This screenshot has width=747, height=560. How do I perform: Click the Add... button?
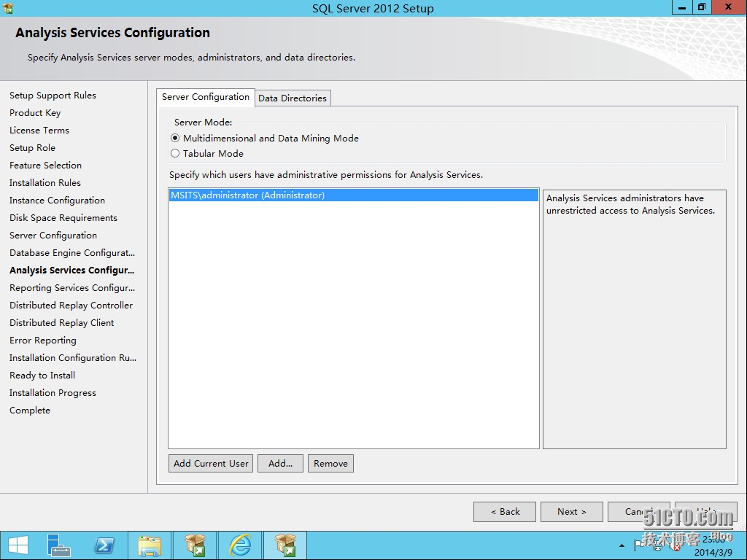280,463
